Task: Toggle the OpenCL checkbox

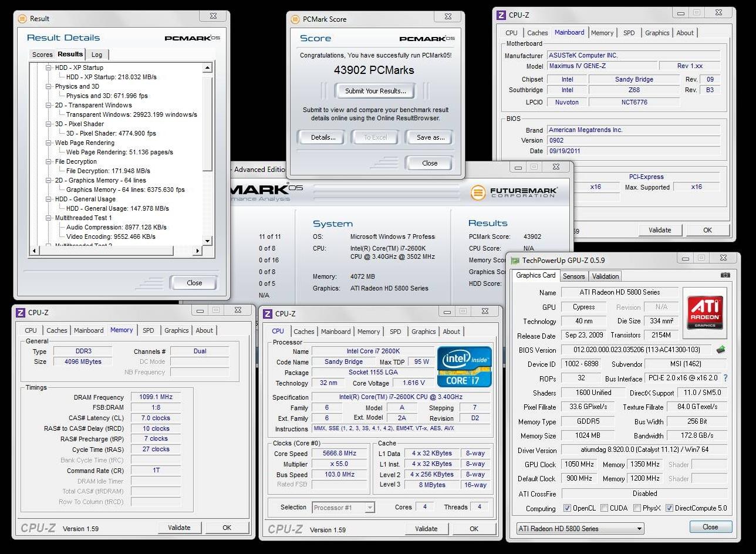Action: tap(567, 508)
